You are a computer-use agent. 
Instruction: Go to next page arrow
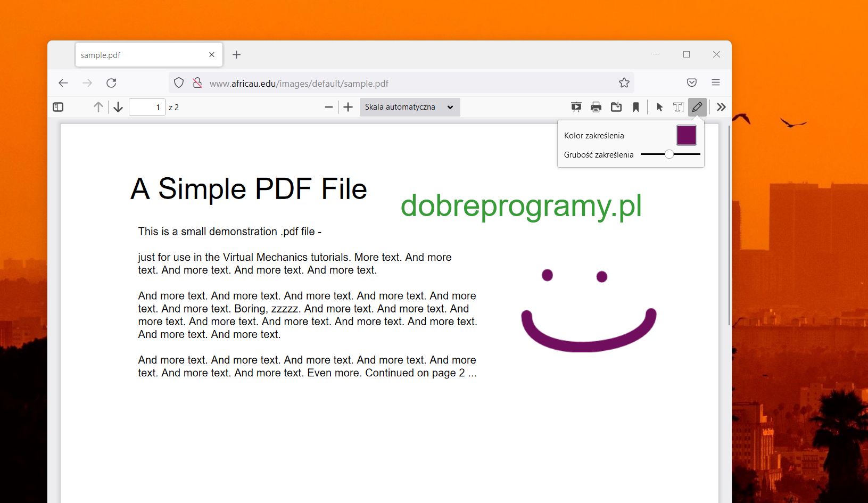118,107
